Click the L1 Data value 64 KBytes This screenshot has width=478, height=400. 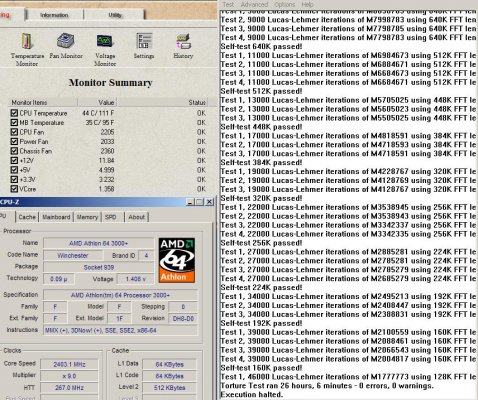click(169, 364)
